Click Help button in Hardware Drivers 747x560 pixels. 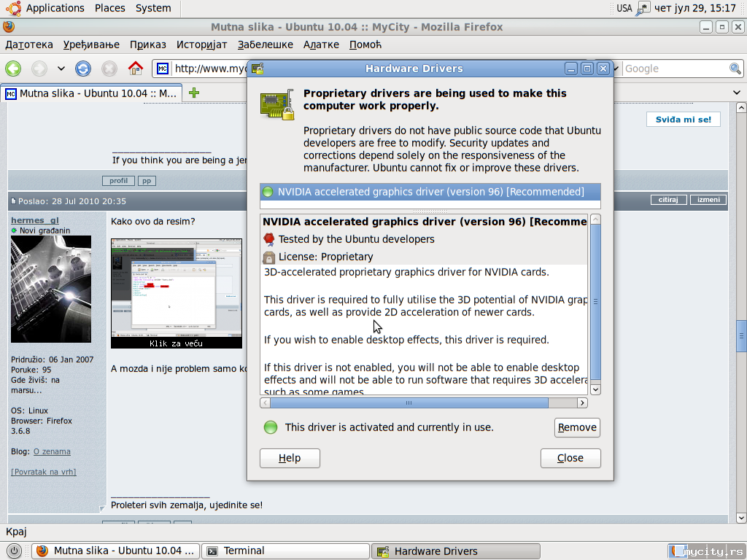point(290,458)
